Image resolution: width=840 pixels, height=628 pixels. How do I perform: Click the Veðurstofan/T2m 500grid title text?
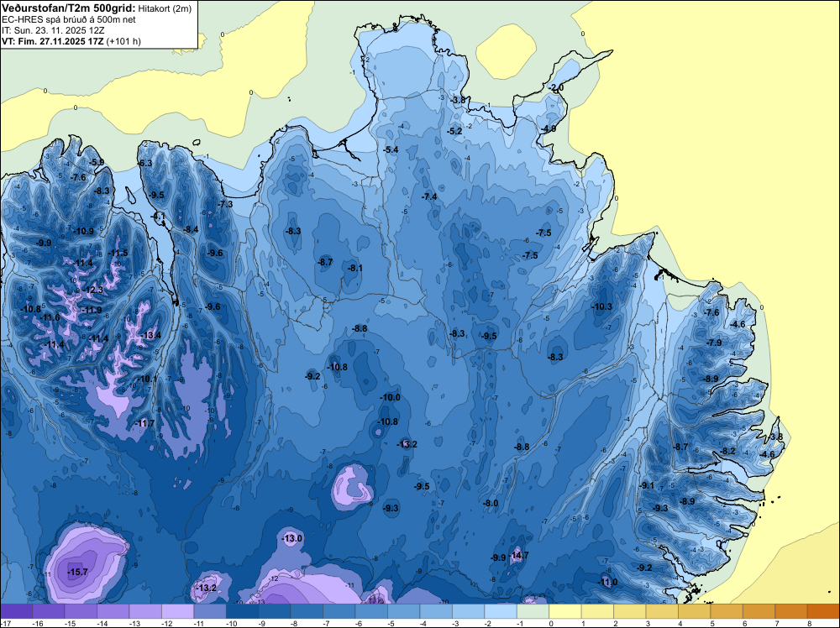69,8
